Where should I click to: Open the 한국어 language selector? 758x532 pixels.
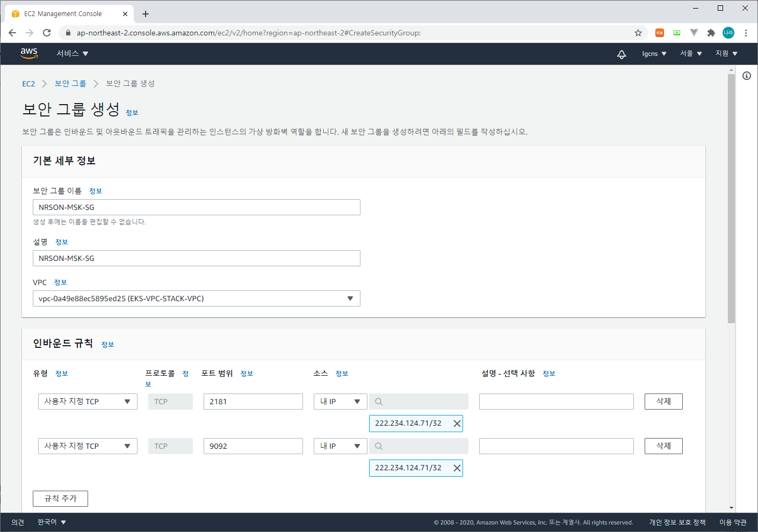52,522
